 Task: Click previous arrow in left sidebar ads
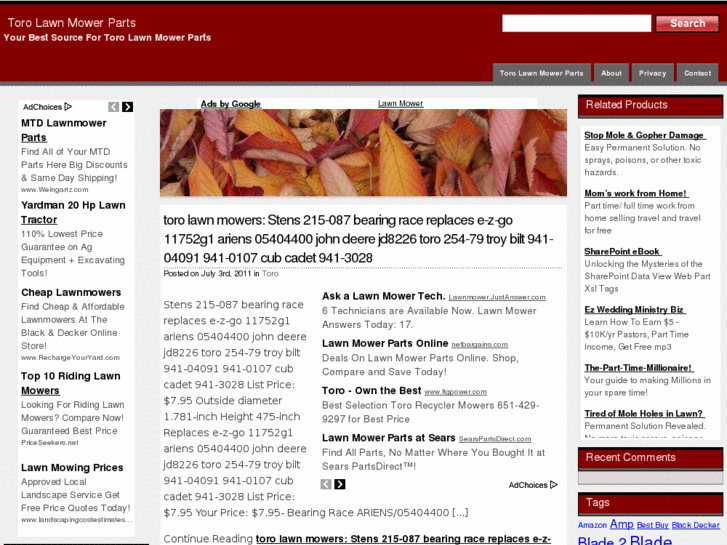114,107
